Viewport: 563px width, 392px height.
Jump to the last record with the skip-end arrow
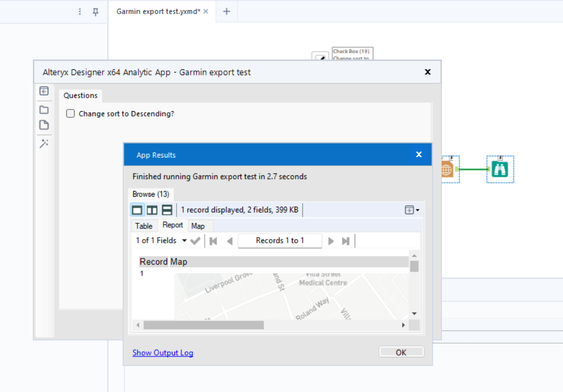(x=345, y=241)
